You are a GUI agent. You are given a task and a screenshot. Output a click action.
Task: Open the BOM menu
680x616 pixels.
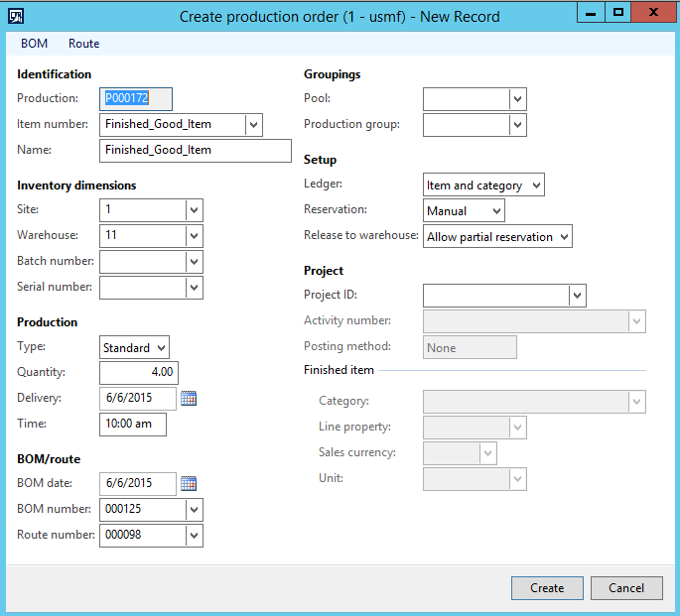(x=34, y=44)
